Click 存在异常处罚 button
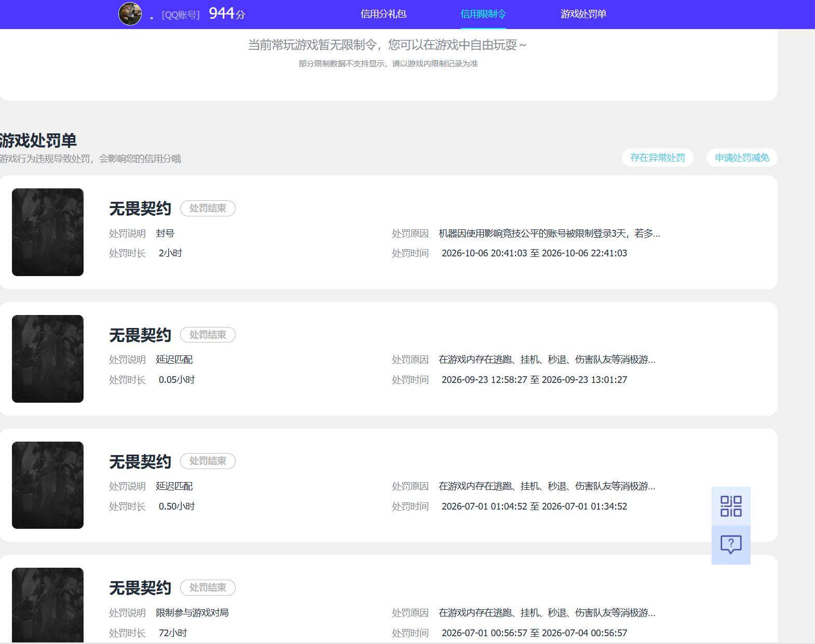This screenshot has width=815, height=644. (x=657, y=158)
